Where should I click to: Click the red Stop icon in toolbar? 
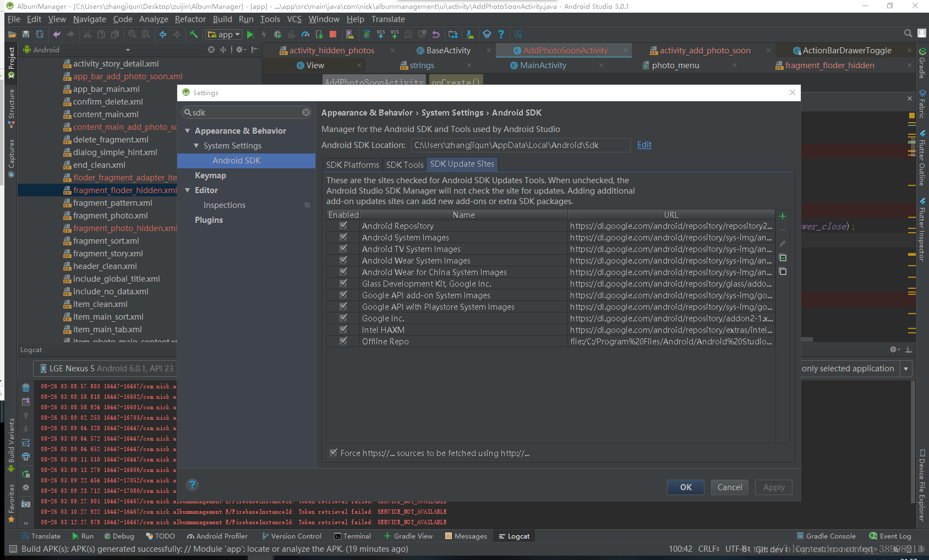click(x=332, y=34)
